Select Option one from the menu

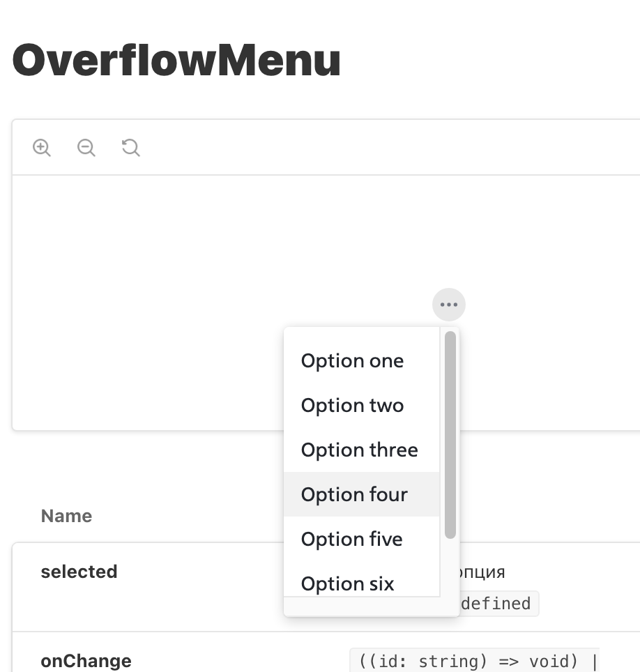(352, 360)
